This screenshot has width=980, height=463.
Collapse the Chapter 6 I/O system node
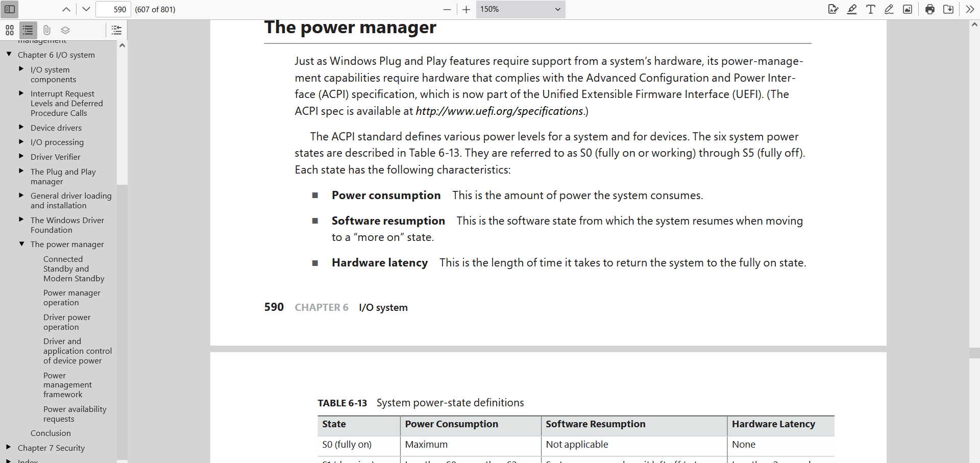9,54
